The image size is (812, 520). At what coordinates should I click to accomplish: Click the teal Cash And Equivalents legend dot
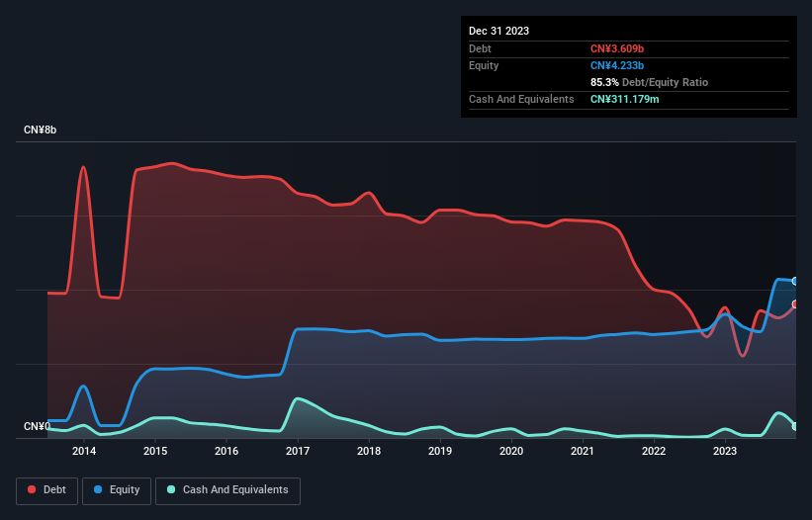point(171,489)
